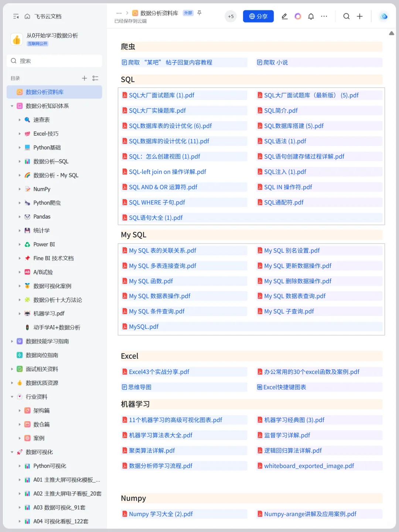
Task: Open the edit pencil icon in the top toolbar
Action: pos(284,16)
